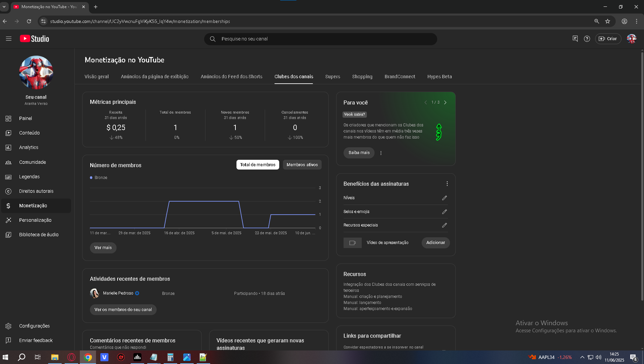Switch to Anúncios da página de exibição tab
The image size is (644, 364).
click(x=155, y=77)
